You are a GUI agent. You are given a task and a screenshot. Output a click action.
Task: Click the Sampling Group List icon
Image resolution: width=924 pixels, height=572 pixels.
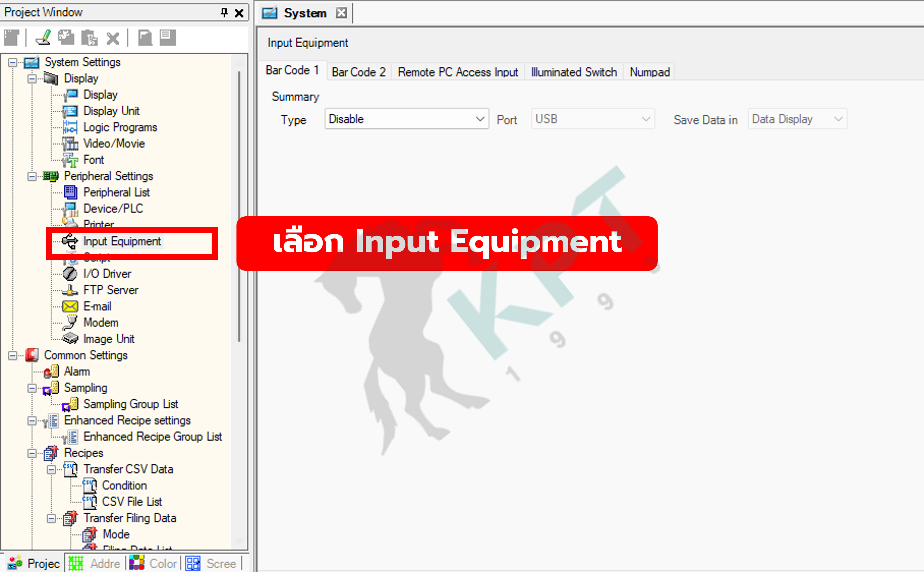[70, 405]
